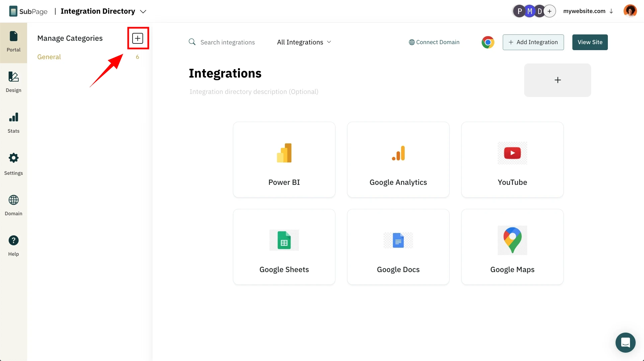Add a new category with plus icon
The width and height of the screenshot is (644, 361).
click(138, 38)
